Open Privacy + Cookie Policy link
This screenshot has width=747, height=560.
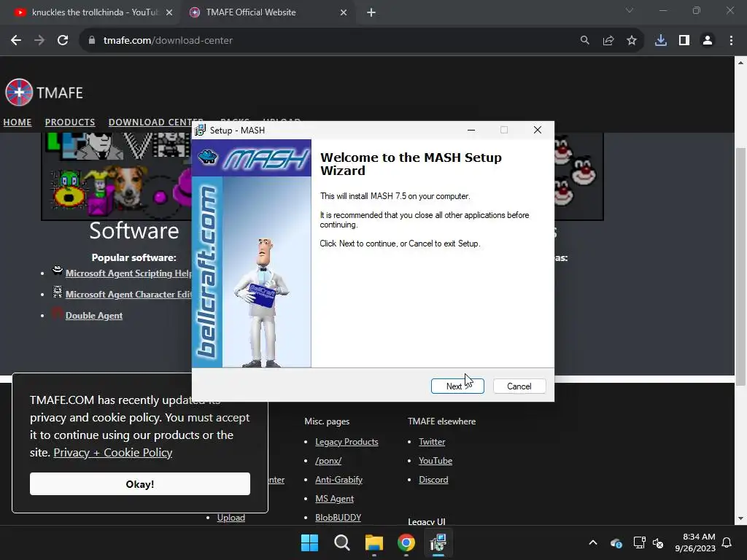click(x=113, y=452)
